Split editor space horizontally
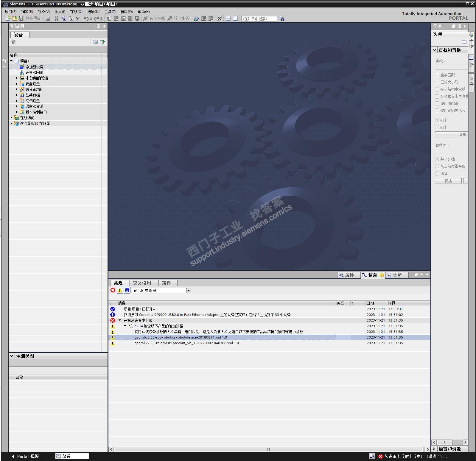Viewport: 476px width, 461px height. pos(228,18)
